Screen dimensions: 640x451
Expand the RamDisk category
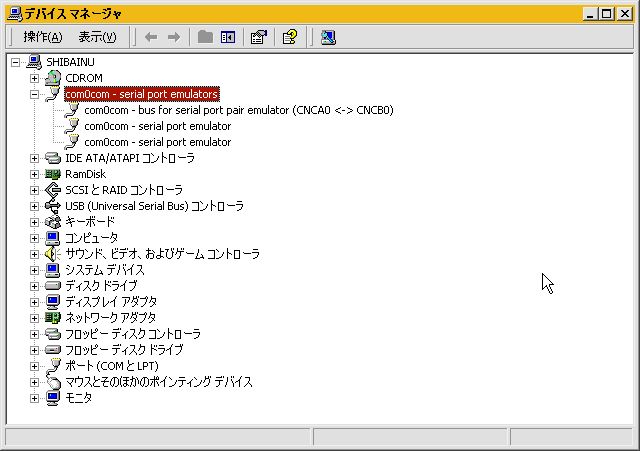pyautogui.click(x=34, y=174)
